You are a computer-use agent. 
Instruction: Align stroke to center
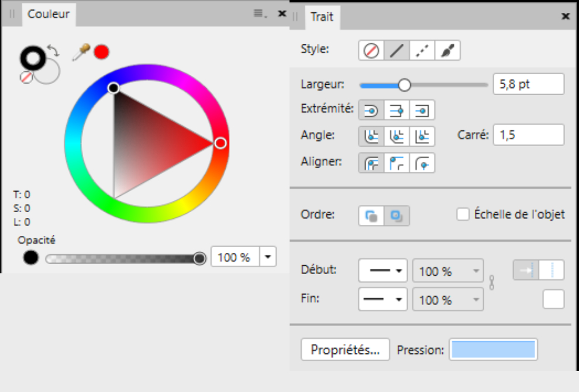pyautogui.click(x=371, y=163)
